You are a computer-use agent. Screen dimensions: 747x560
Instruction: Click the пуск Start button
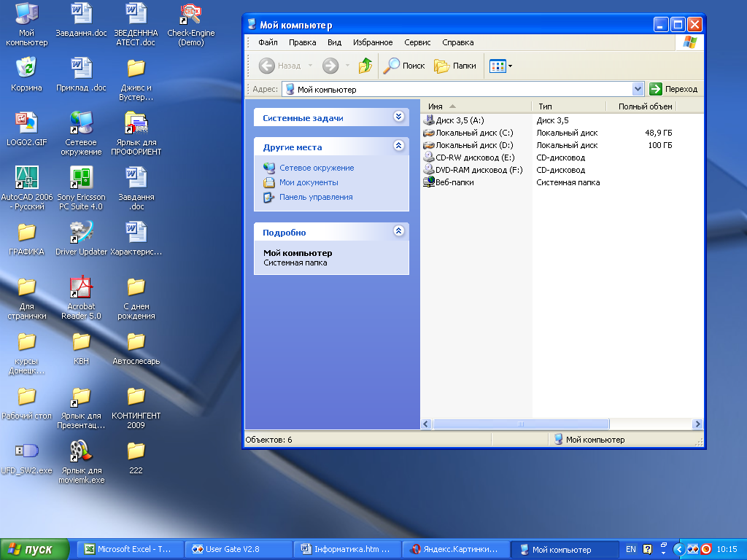34,550
